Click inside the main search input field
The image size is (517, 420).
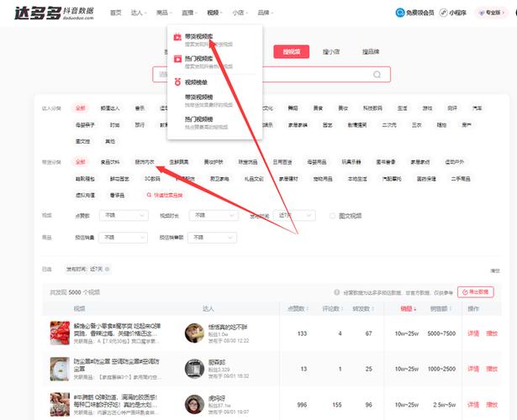click(272, 75)
